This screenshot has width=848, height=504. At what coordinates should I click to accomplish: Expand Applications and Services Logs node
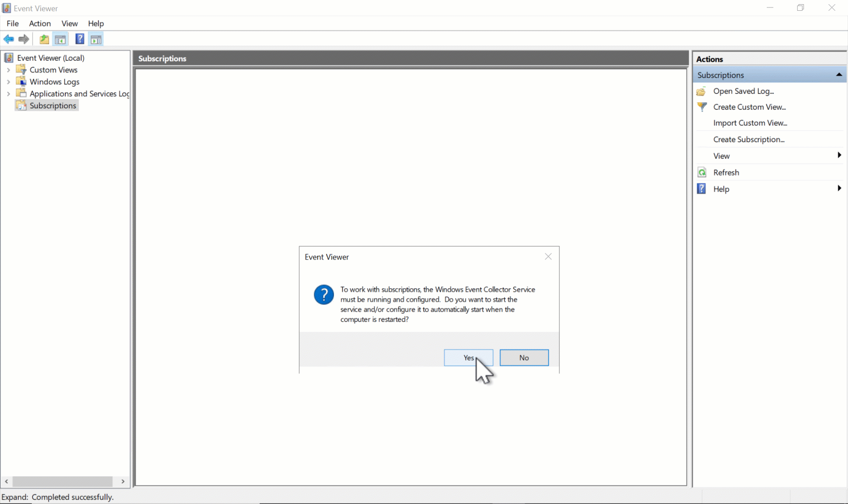8,94
